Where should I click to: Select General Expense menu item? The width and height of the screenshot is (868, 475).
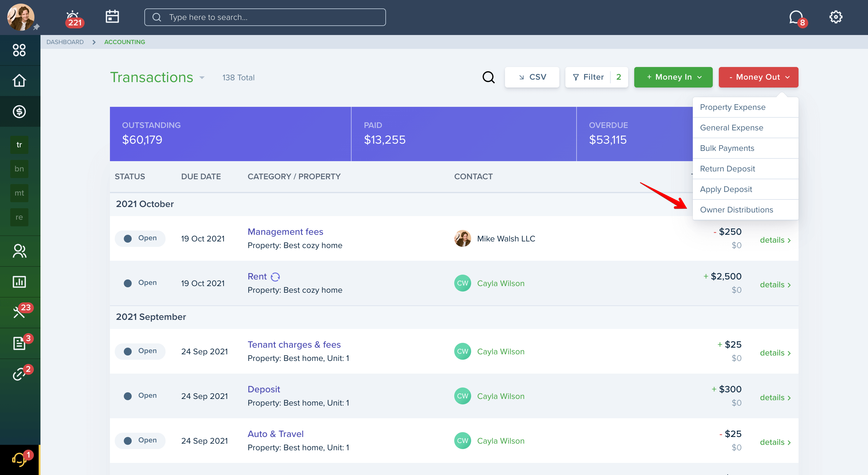click(x=745, y=128)
